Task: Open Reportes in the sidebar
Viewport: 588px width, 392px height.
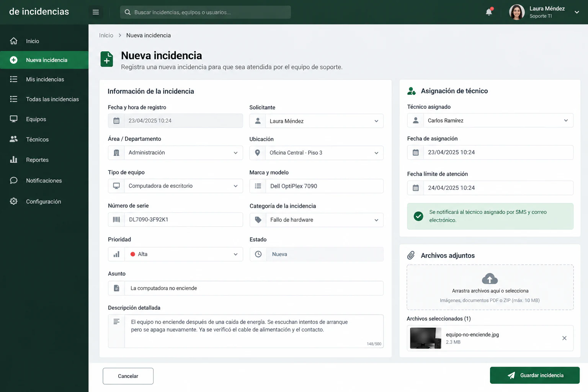Action: [44, 160]
